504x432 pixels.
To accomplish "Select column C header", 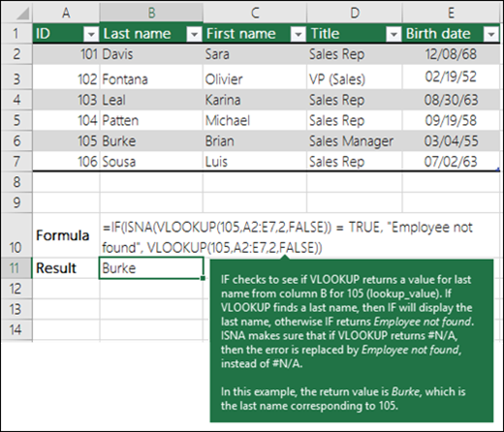I will [255, 13].
